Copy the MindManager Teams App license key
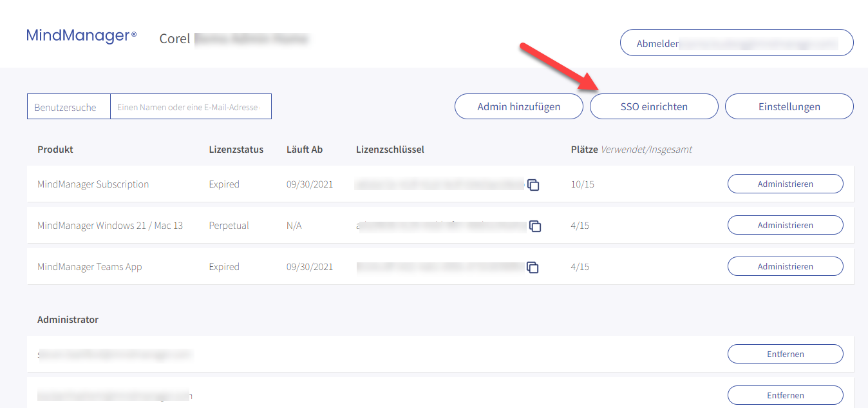 (533, 267)
